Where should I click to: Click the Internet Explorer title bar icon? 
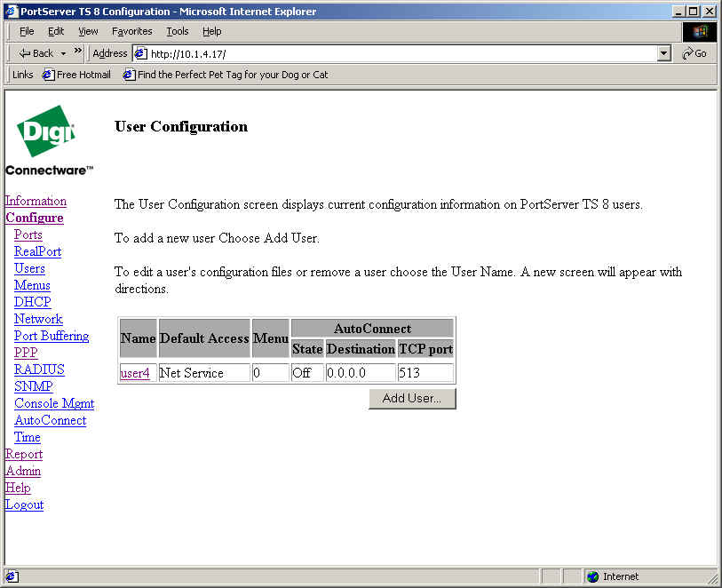[11, 12]
